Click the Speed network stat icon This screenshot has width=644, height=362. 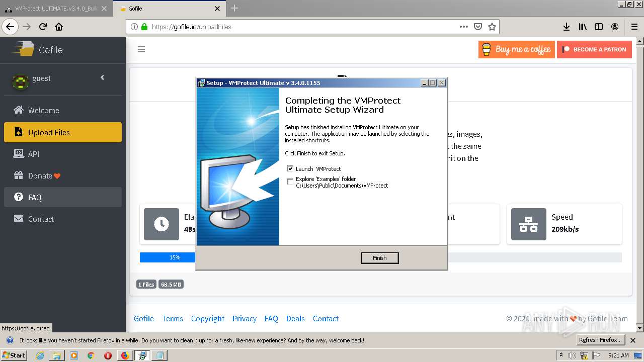(529, 224)
